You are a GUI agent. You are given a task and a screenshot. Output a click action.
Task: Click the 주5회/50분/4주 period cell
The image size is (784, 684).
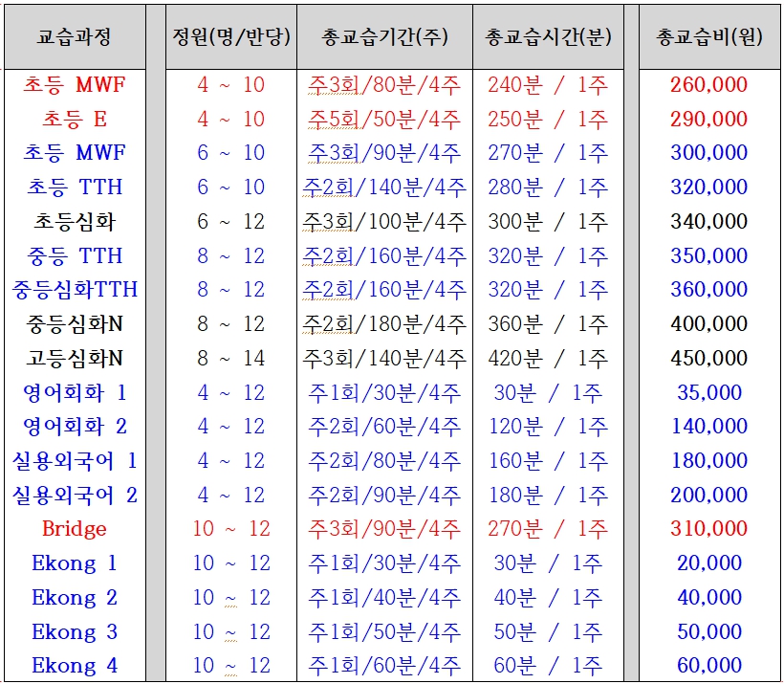point(383,120)
